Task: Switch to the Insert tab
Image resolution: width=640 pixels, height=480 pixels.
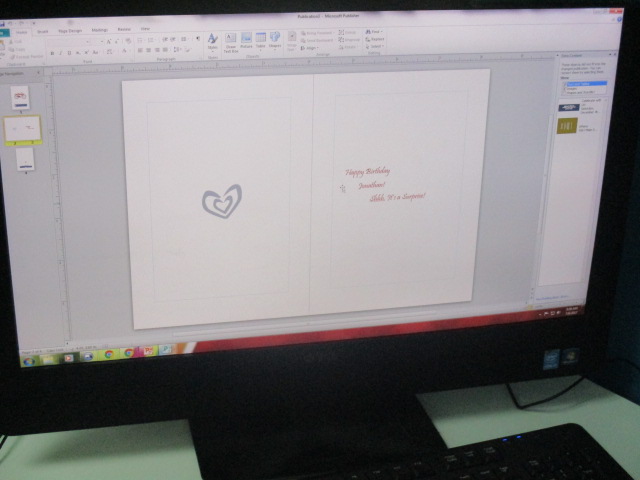Action: (x=42, y=31)
